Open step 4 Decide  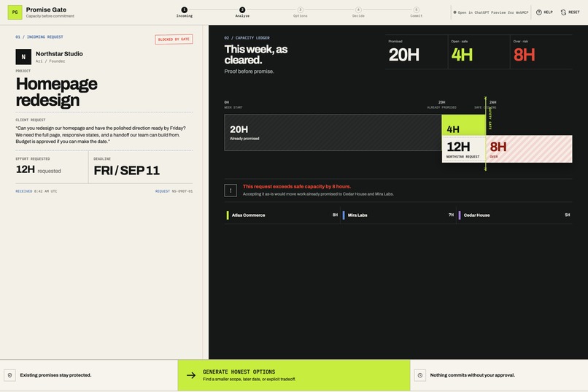tap(358, 12)
